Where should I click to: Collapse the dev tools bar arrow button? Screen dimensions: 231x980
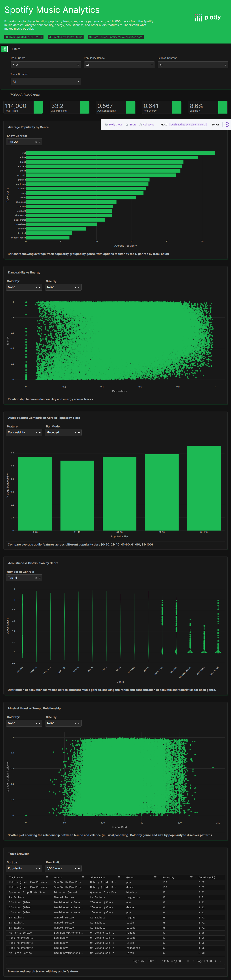(227, 124)
